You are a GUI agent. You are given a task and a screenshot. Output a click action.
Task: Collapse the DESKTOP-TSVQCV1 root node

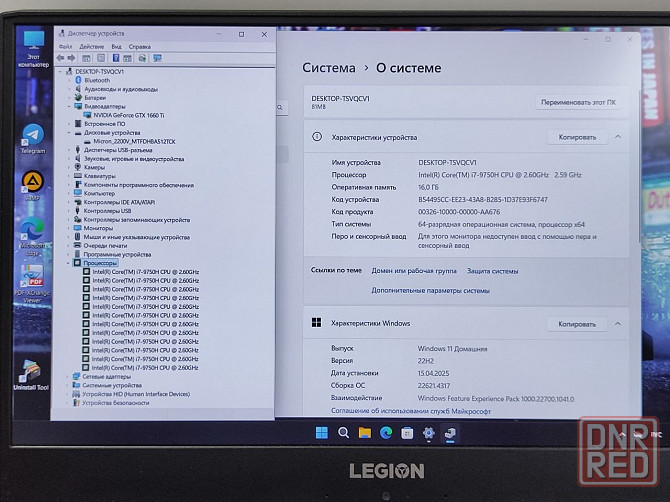tap(60, 71)
